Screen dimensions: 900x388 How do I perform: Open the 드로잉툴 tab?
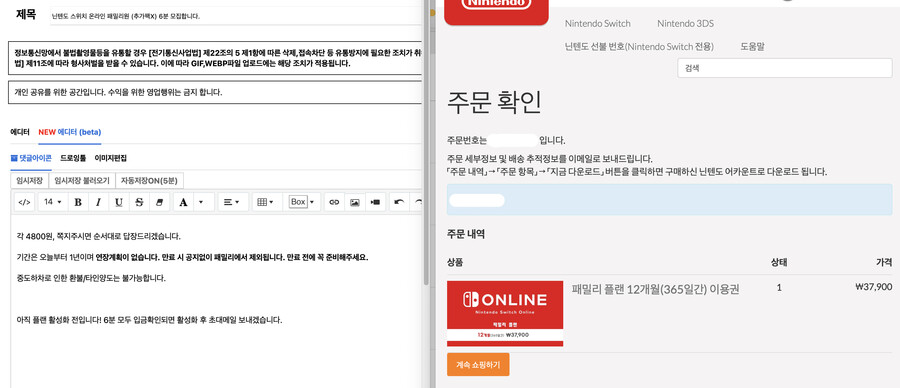pos(73,158)
